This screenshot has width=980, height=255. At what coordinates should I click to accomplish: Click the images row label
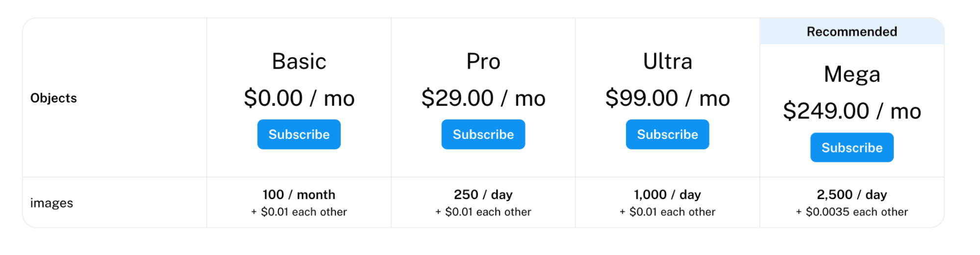[x=51, y=203]
